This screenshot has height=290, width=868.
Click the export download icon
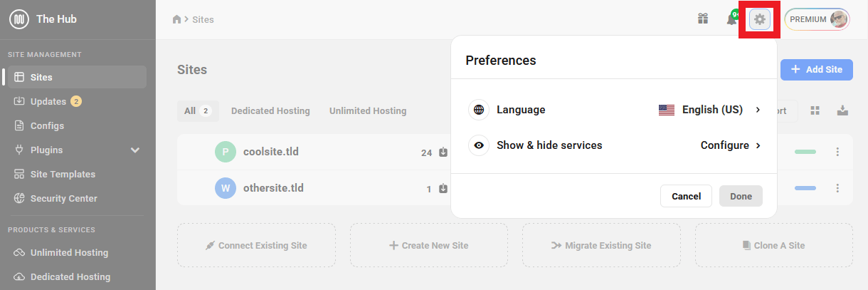(x=842, y=110)
